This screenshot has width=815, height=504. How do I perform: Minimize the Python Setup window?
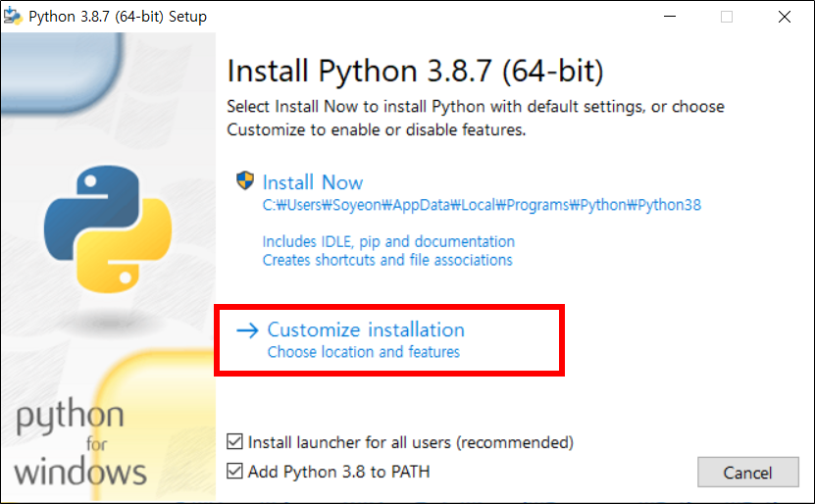tap(670, 17)
